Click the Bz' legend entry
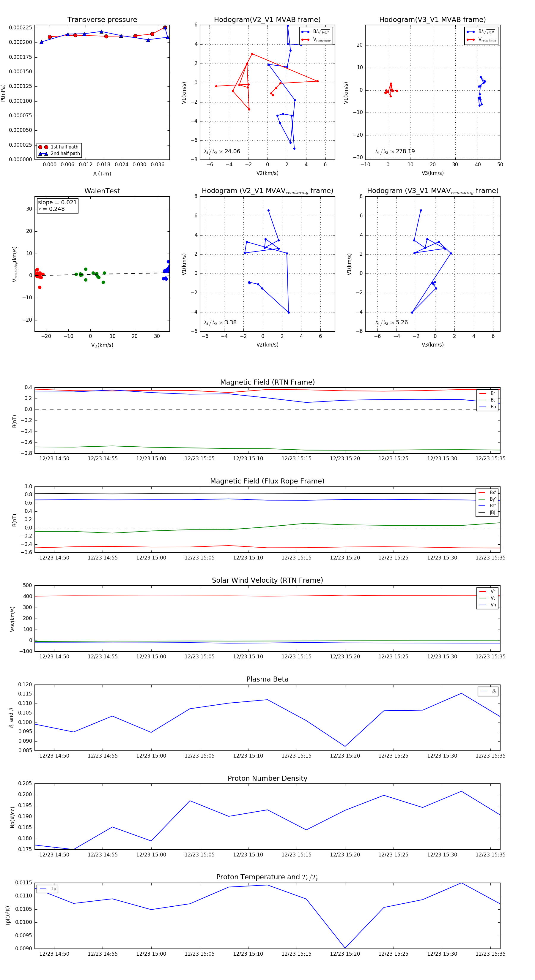535x980 pixels. pyautogui.click(x=487, y=506)
